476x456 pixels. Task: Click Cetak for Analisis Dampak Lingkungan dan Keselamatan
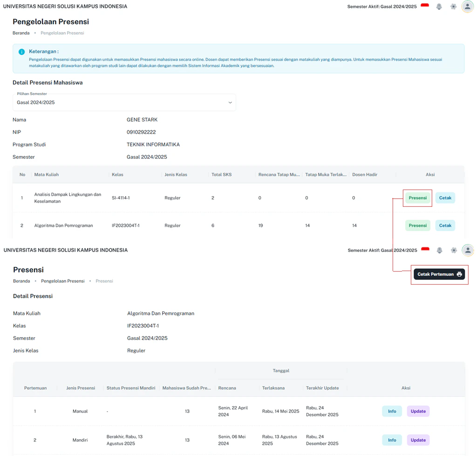pos(445,198)
